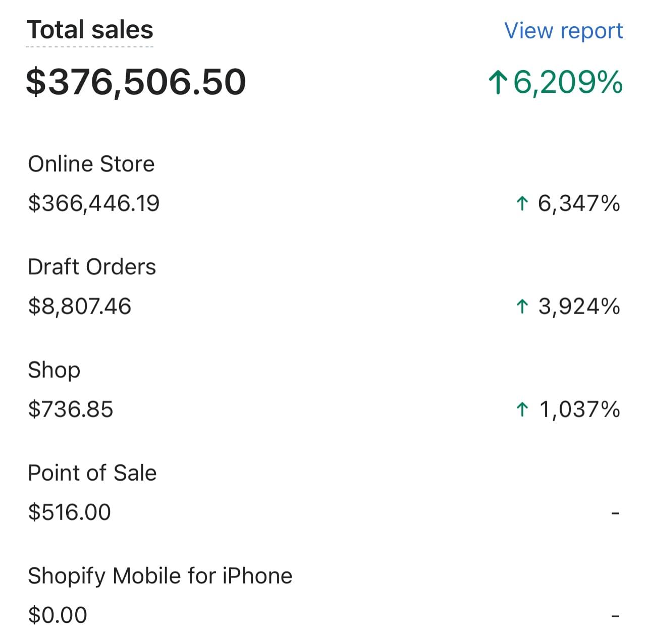Click the Online Store green up arrow

(x=522, y=204)
